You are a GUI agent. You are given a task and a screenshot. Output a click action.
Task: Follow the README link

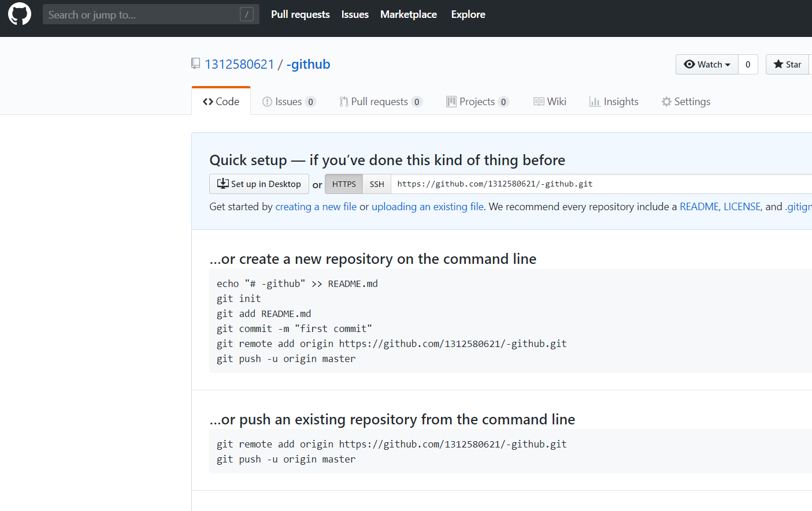(699, 207)
